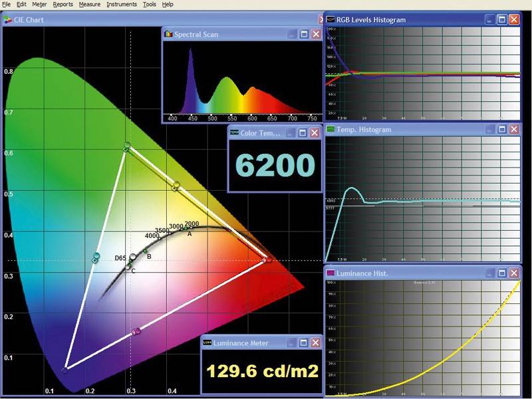This screenshot has width=532, height=399.
Task: Click the cyan temperature curve peak
Action: [351, 189]
